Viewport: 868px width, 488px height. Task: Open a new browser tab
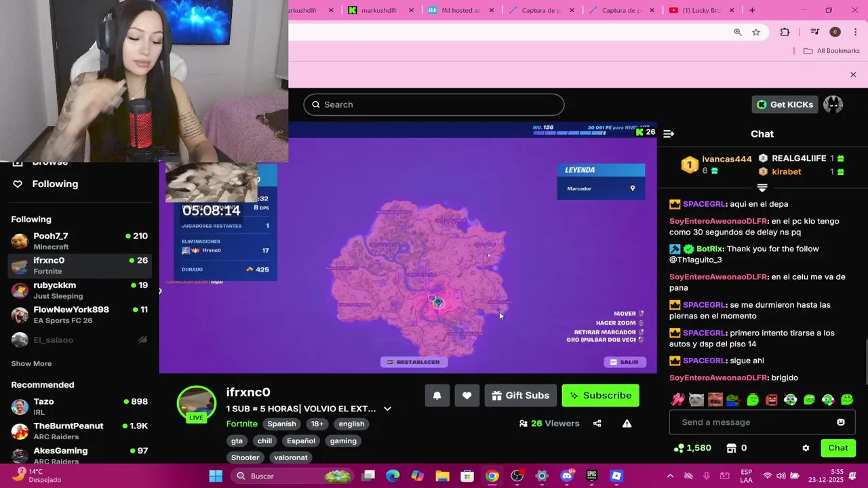point(752,10)
